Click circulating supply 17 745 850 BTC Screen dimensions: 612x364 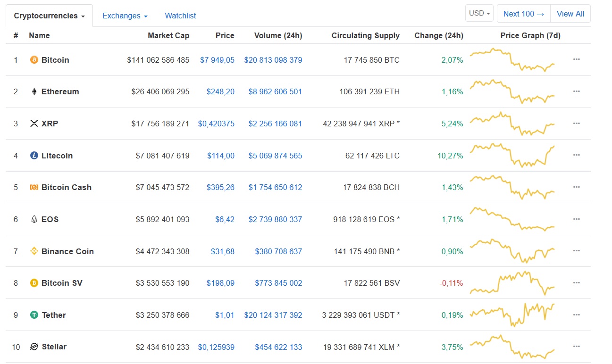tap(372, 60)
